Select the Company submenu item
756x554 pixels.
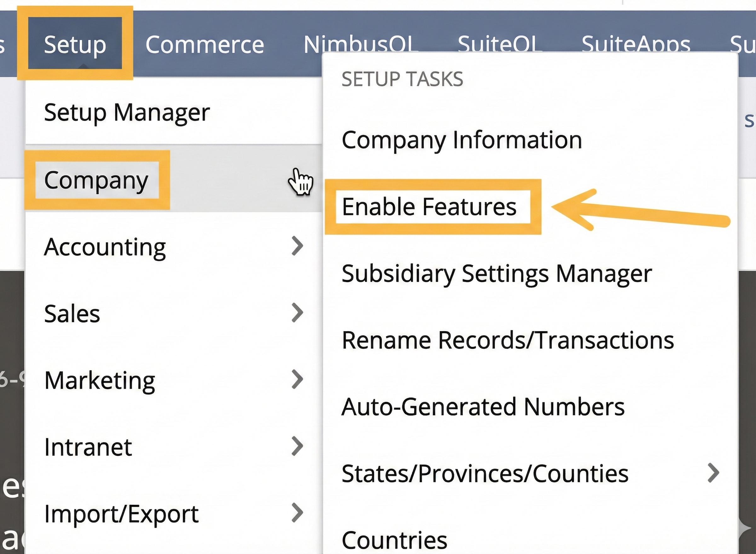pos(96,180)
